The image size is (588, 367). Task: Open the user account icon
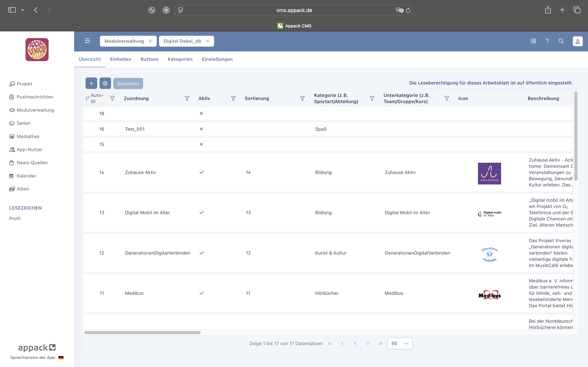577,41
